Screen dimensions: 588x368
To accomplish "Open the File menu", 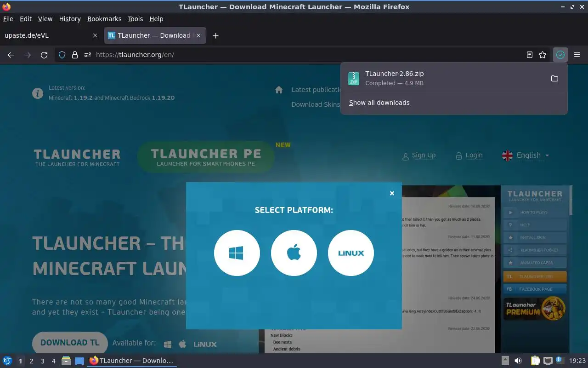I will pos(8,19).
